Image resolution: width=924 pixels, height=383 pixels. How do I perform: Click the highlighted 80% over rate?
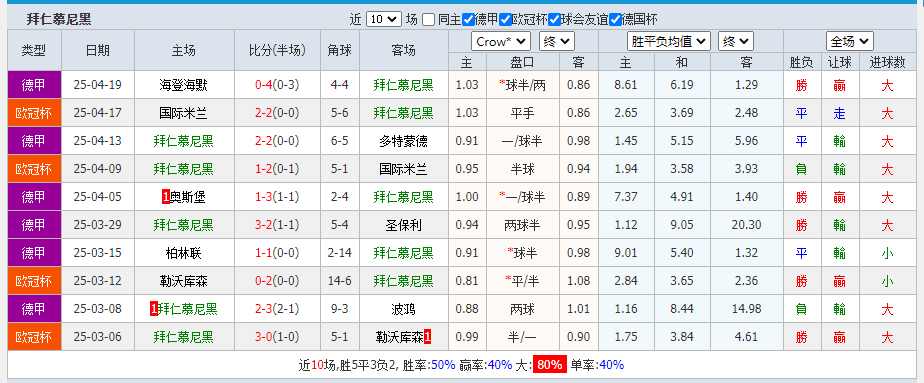[x=550, y=365]
